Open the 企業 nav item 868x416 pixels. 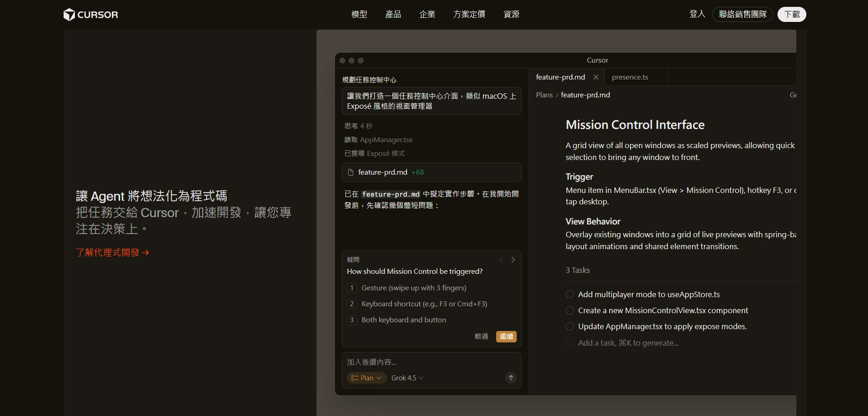(x=427, y=14)
